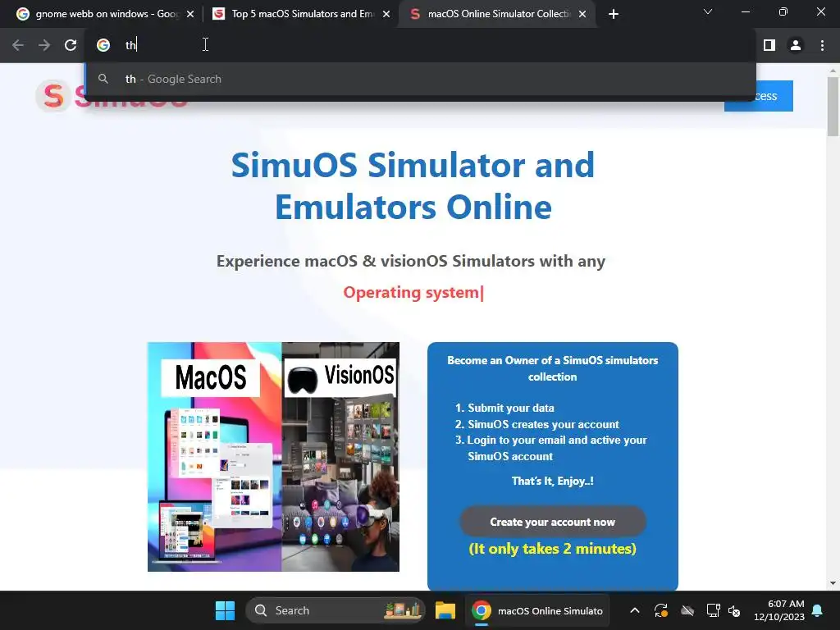This screenshot has height=630, width=840.
Task: Open the clock showing 6:07 AM
Action: (779, 610)
